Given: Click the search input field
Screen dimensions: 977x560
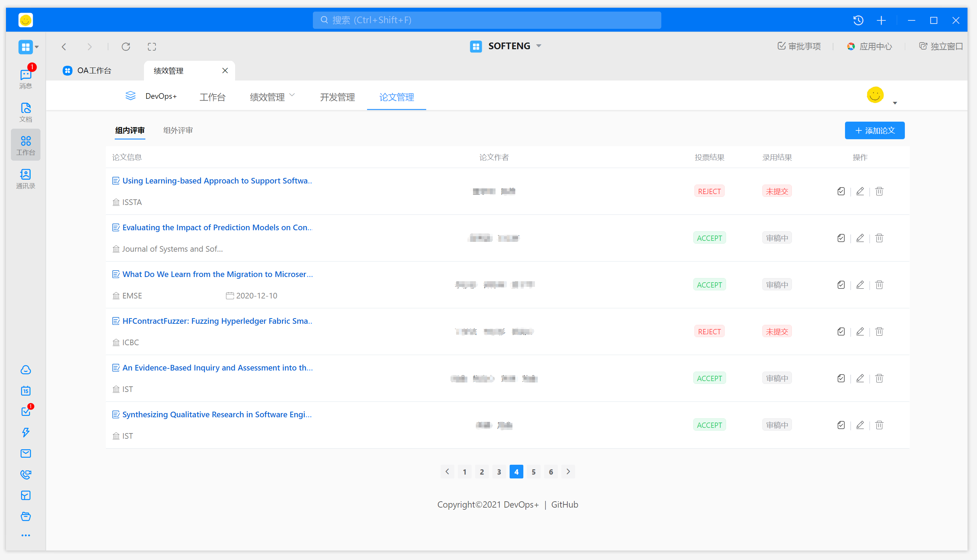Looking at the screenshot, I should click(x=487, y=20).
